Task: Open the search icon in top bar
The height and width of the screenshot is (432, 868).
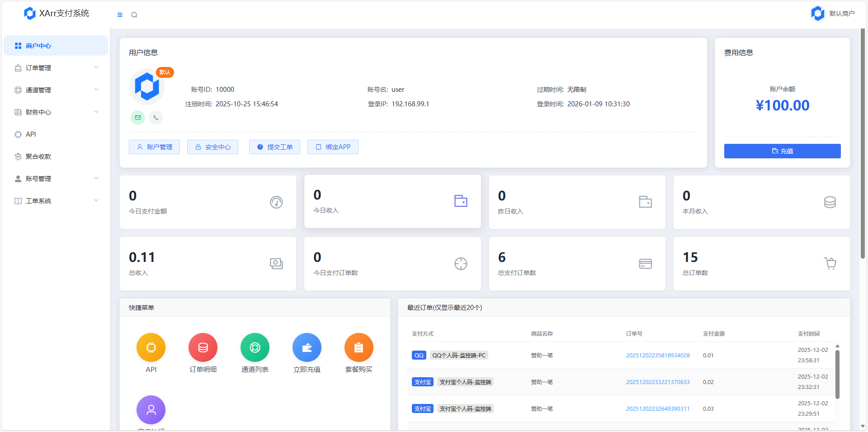Action: (x=134, y=14)
